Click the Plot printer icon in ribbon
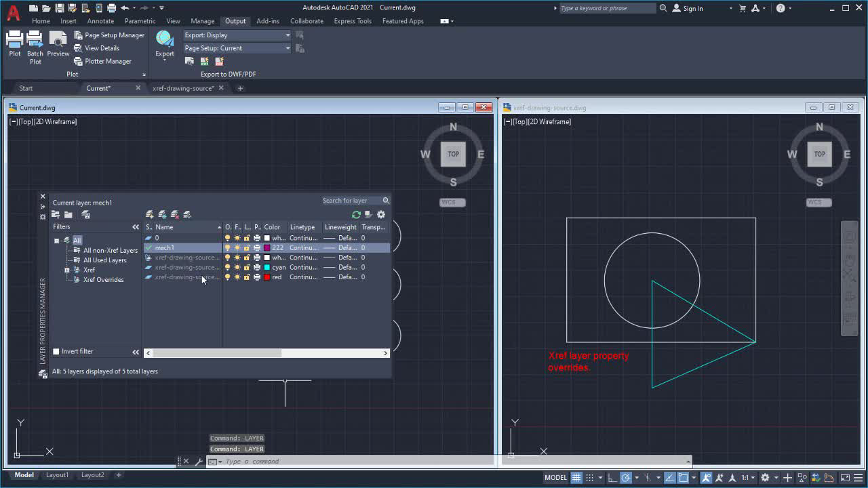 pyautogui.click(x=14, y=42)
